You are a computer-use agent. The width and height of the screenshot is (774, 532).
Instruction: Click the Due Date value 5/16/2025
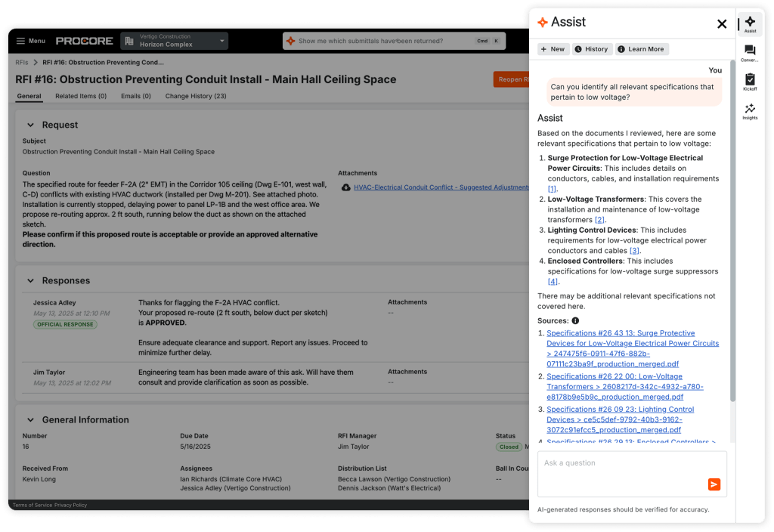click(195, 447)
